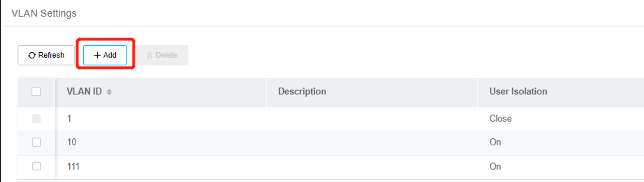Click the On isolation value for VLAN 111
644x182 pixels.
point(495,167)
